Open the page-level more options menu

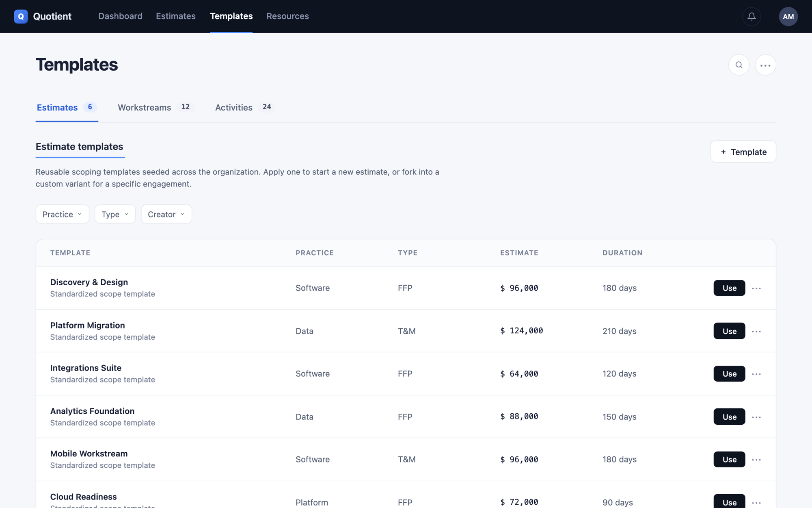click(765, 65)
